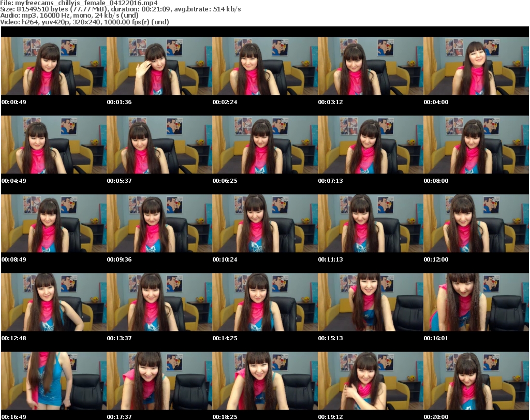Select the thumbnail at timestamp 00:14:25
The image size is (530, 420).
click(x=264, y=302)
